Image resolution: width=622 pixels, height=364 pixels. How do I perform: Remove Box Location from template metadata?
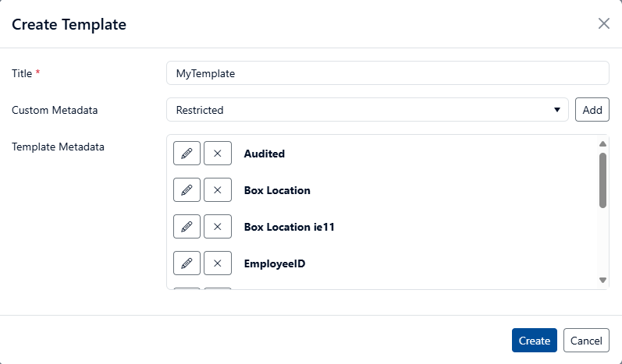point(218,190)
